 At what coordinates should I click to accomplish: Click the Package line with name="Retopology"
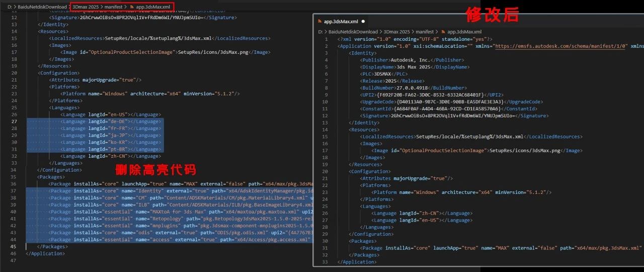click(x=181, y=219)
